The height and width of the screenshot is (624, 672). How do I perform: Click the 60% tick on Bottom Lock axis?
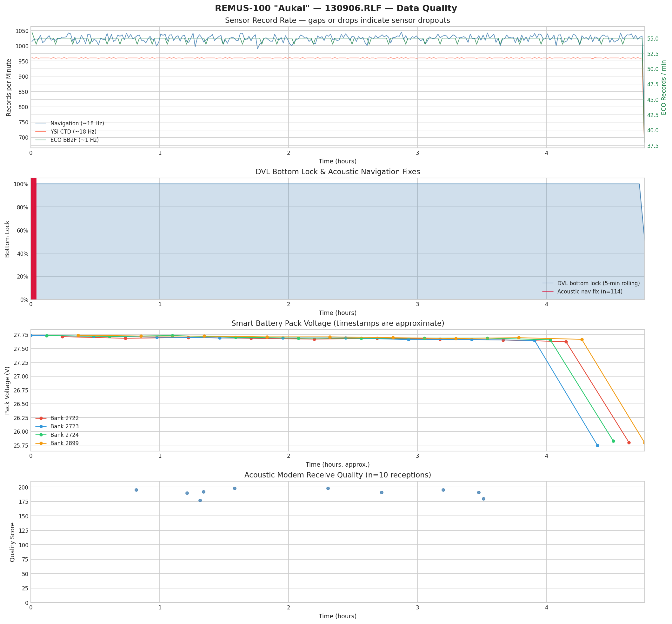coord(22,231)
